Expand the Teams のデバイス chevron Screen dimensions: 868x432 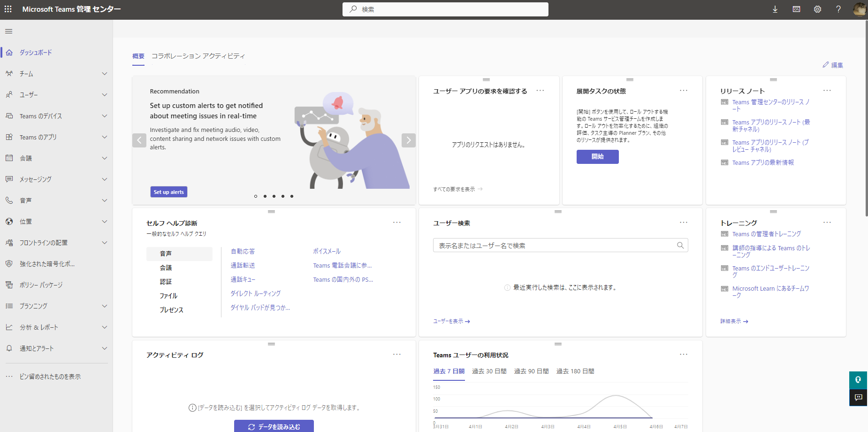[105, 116]
